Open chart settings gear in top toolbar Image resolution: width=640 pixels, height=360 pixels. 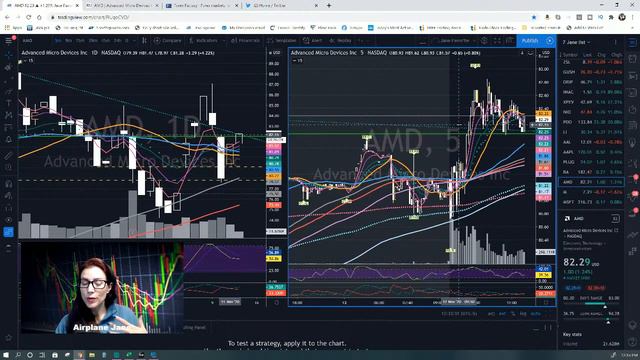pos(484,40)
